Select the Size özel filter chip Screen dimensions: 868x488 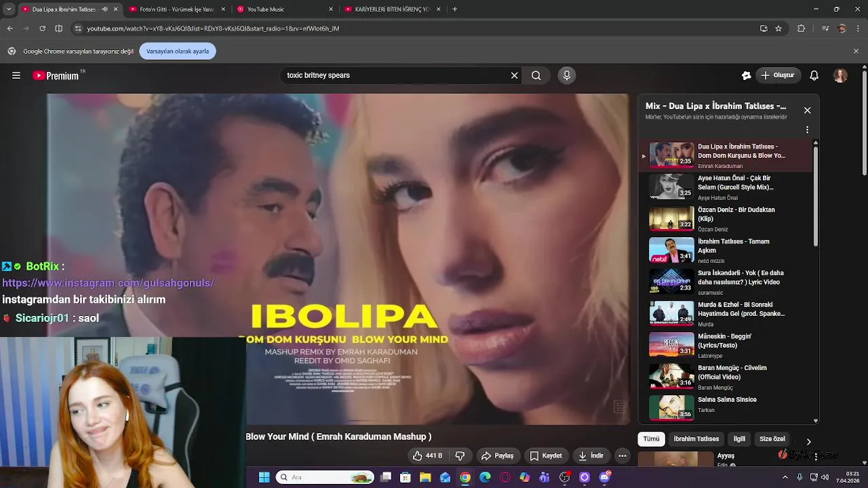click(772, 439)
